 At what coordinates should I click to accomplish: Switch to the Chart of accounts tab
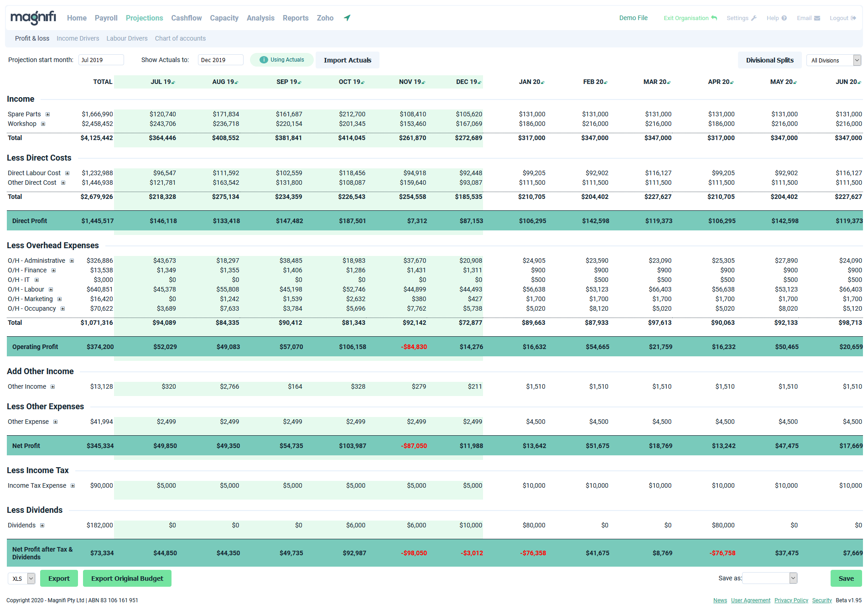tap(180, 38)
